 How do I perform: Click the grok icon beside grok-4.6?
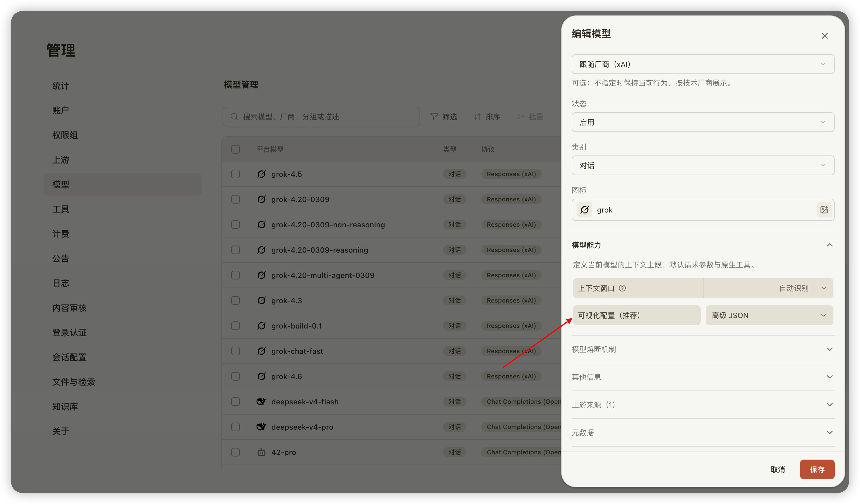(261, 376)
